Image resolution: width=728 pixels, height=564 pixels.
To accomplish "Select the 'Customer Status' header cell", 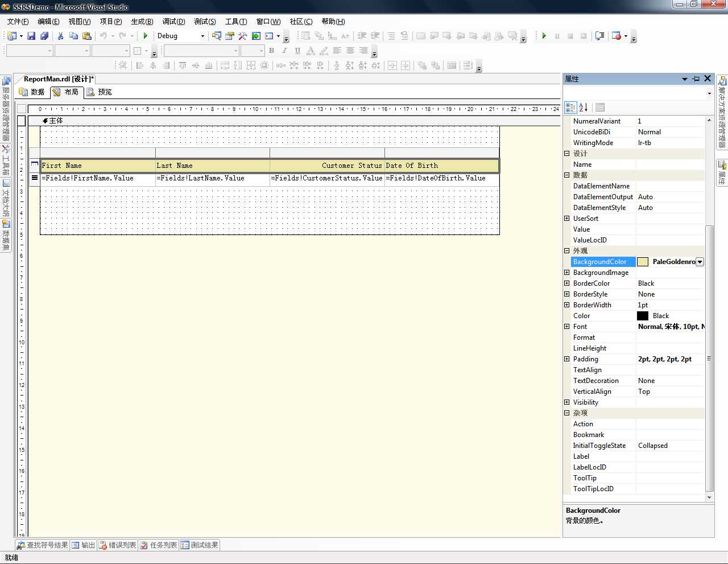I will point(327,166).
